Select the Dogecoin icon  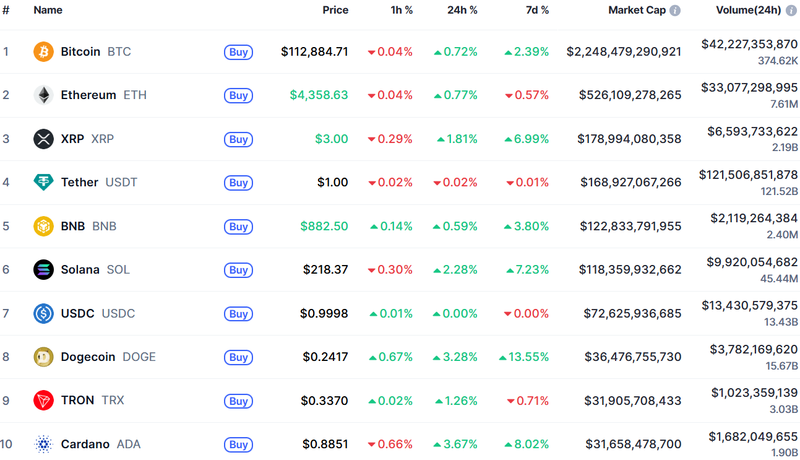(43, 357)
